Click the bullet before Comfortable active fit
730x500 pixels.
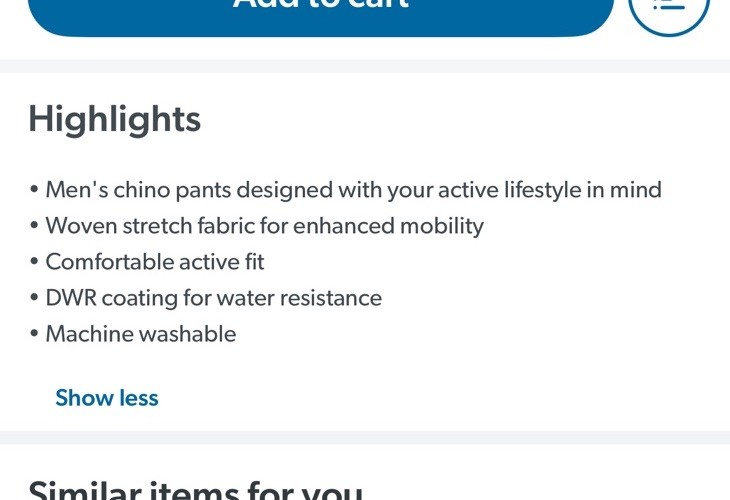coord(34,262)
